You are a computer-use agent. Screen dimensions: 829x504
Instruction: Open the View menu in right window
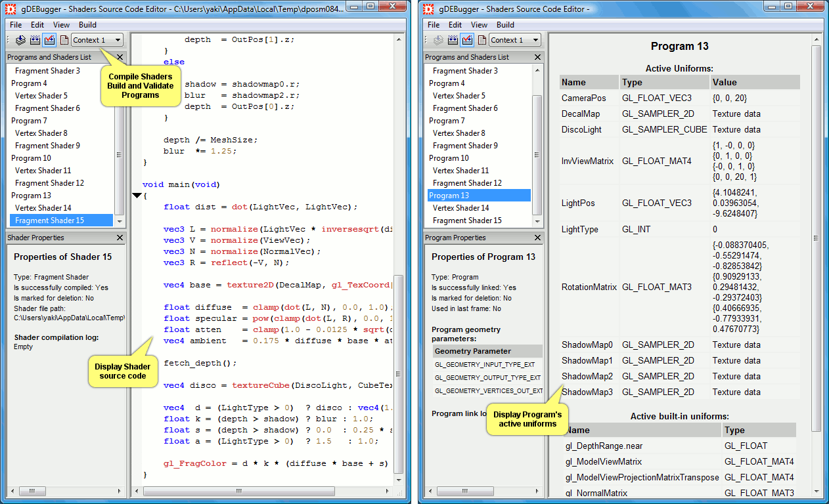click(479, 25)
